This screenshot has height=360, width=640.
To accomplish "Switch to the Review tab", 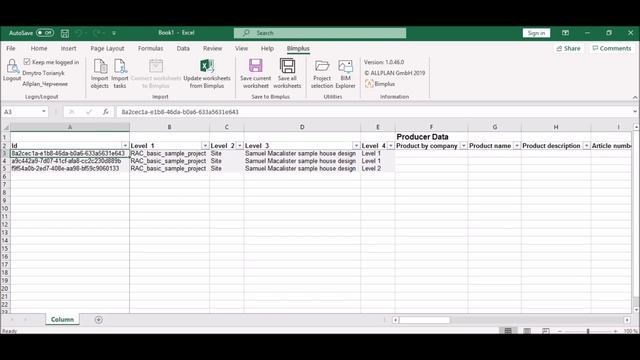I will pos(212,48).
